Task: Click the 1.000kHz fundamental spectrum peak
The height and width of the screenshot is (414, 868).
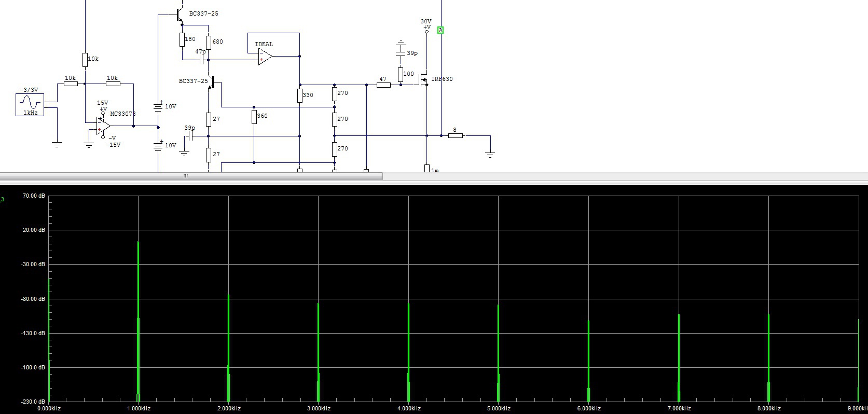Action: click(139, 321)
